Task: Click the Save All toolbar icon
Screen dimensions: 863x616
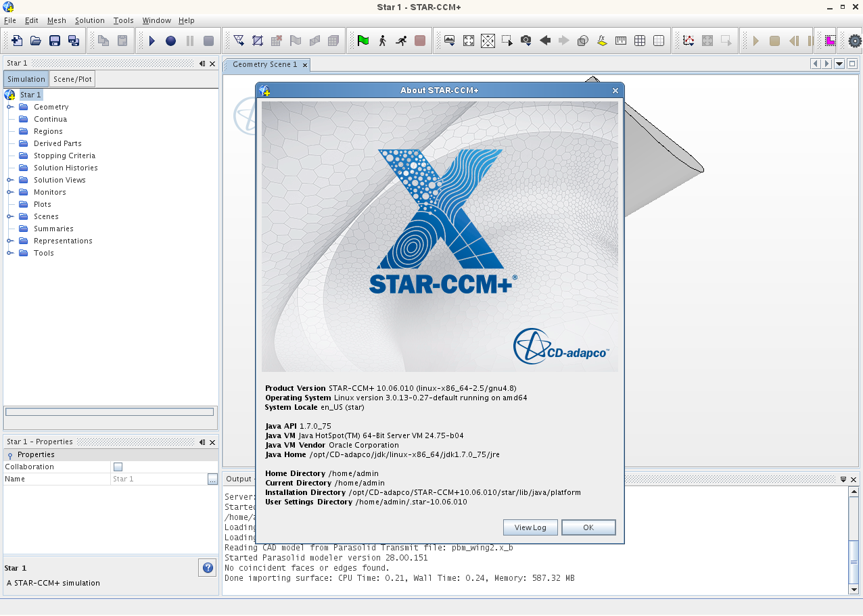Action: 74,41
